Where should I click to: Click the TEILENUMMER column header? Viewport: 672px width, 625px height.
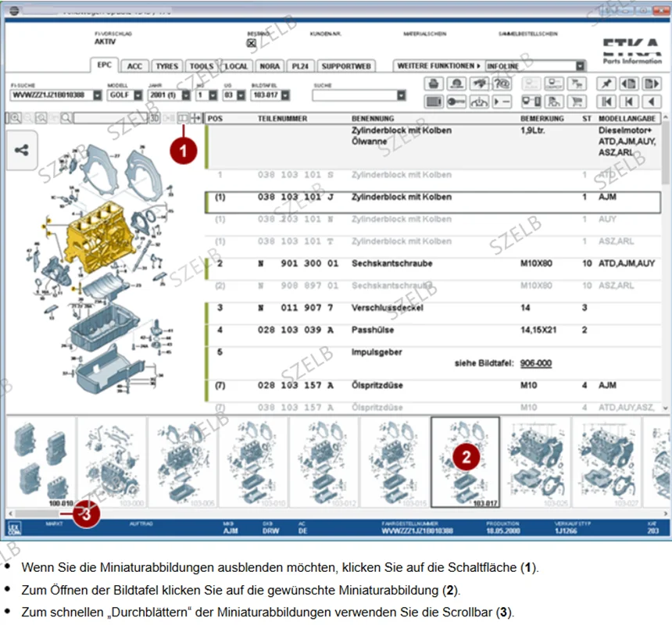click(282, 118)
